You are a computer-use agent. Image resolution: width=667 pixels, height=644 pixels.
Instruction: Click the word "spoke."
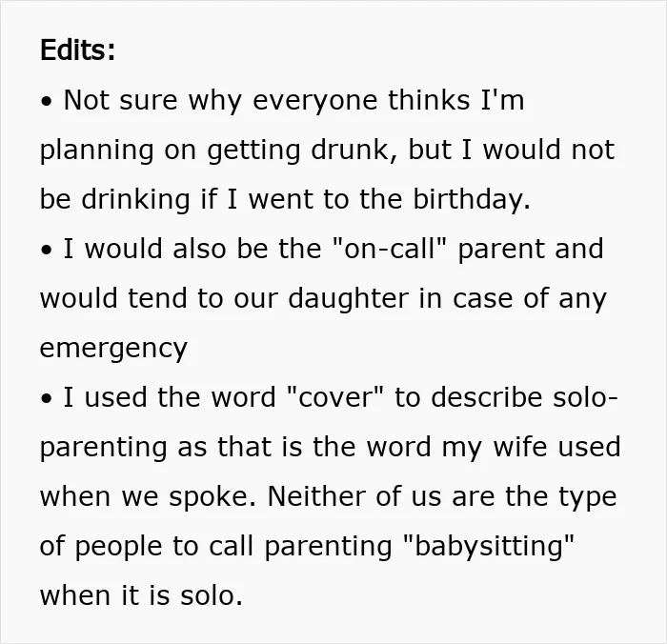213,497
